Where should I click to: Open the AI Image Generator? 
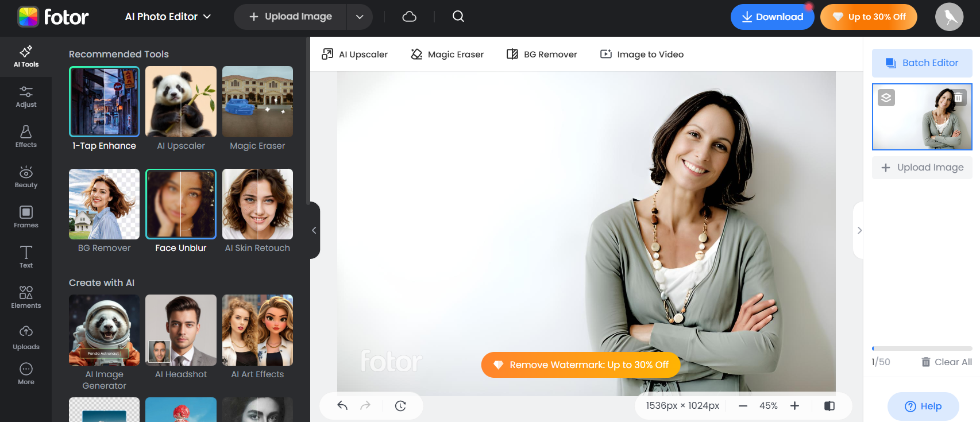104,343
